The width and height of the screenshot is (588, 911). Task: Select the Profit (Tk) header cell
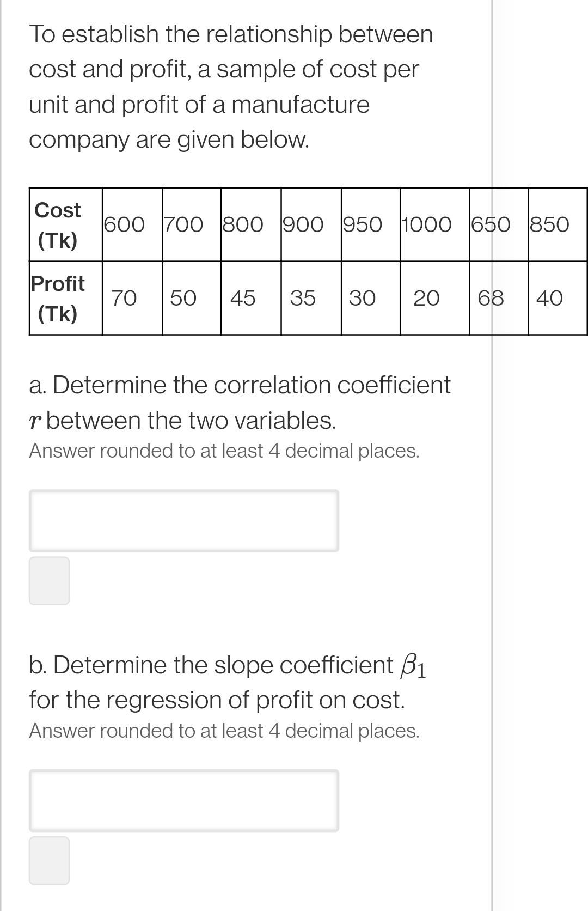pos(66,298)
